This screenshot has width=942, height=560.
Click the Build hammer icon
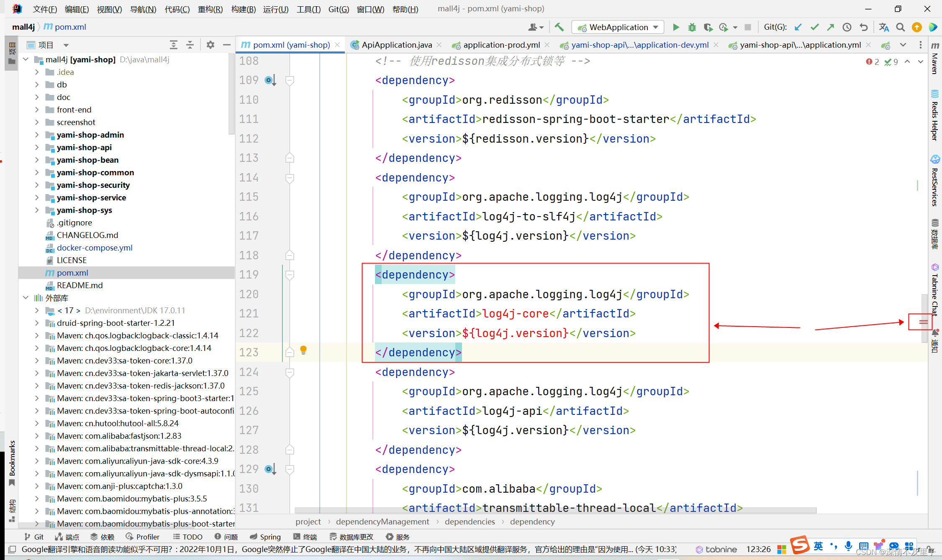pos(559,27)
